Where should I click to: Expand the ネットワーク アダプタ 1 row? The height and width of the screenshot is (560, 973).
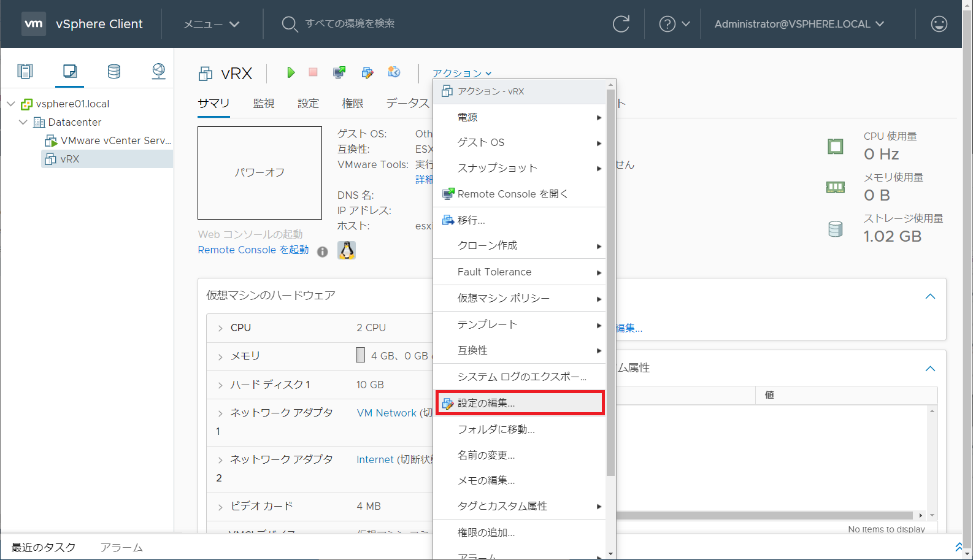(220, 413)
